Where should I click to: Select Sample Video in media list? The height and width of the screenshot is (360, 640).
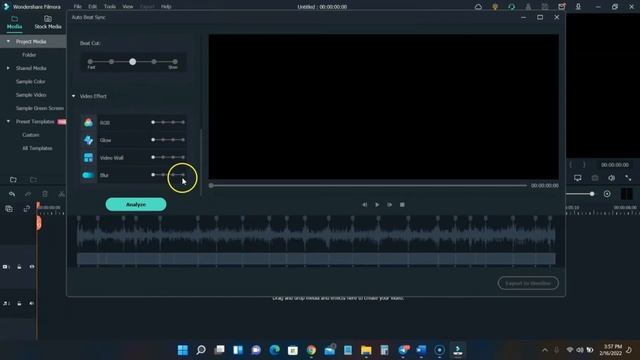(31, 95)
